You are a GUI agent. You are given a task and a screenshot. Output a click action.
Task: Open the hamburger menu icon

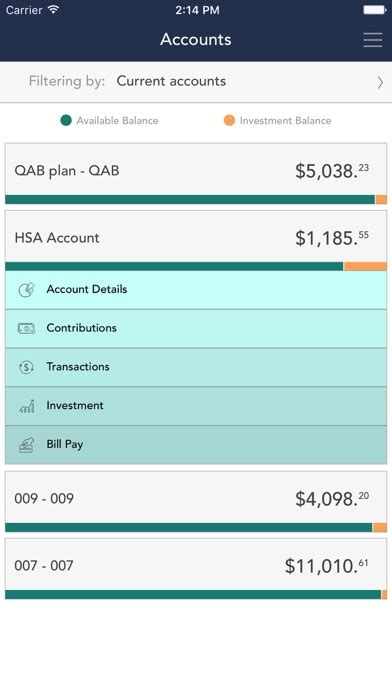pos(372,40)
